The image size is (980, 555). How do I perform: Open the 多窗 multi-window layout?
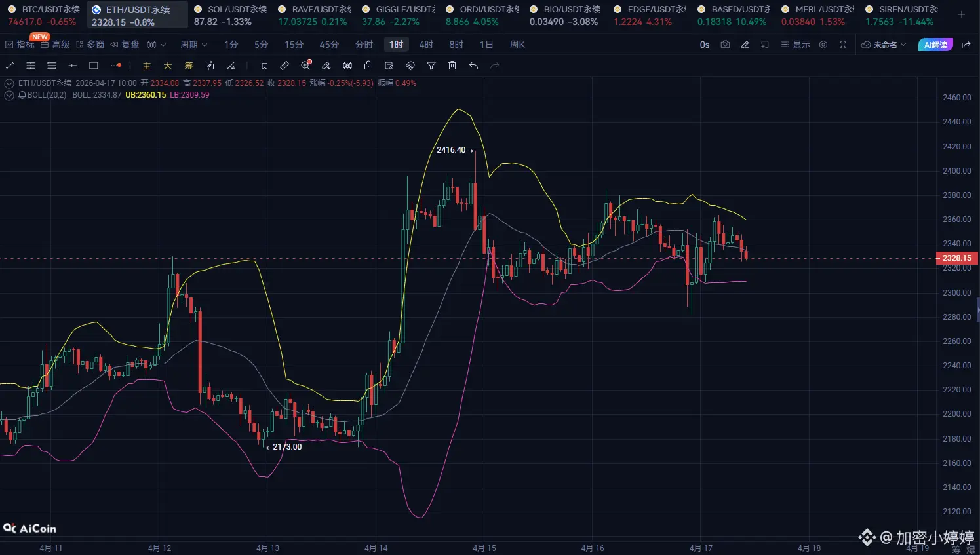(x=90, y=45)
